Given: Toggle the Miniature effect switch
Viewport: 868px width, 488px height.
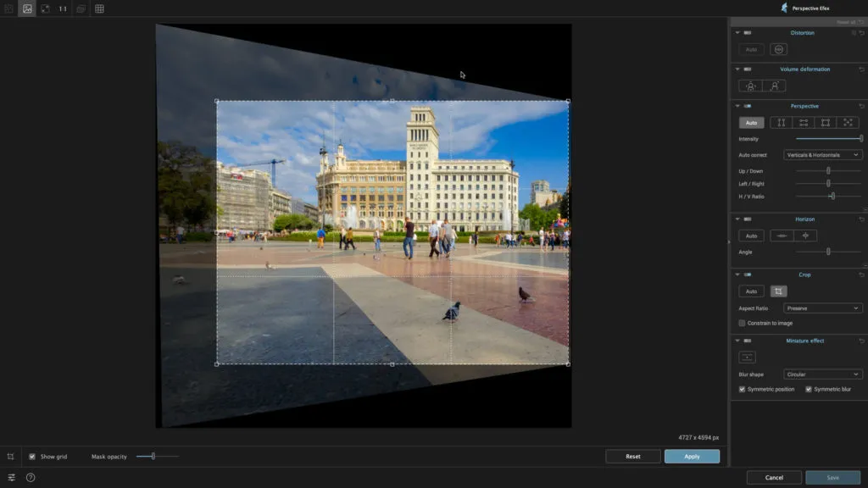Looking at the screenshot, I should pyautogui.click(x=748, y=341).
